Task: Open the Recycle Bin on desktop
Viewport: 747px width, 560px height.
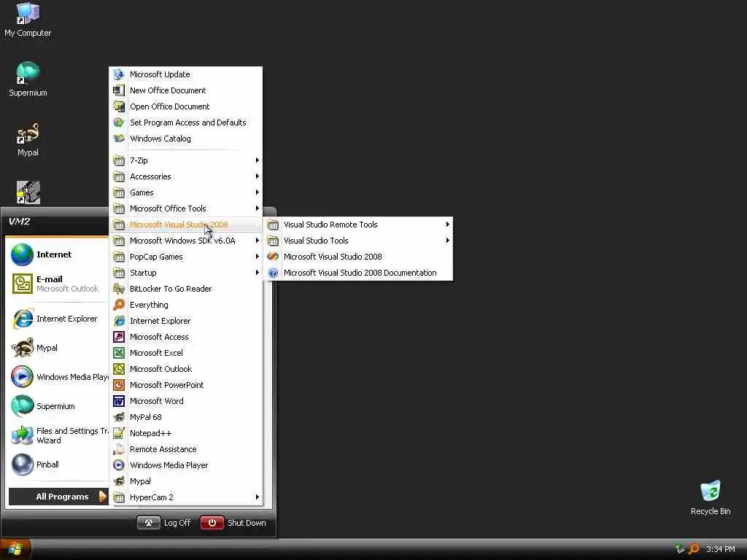Action: (711, 498)
